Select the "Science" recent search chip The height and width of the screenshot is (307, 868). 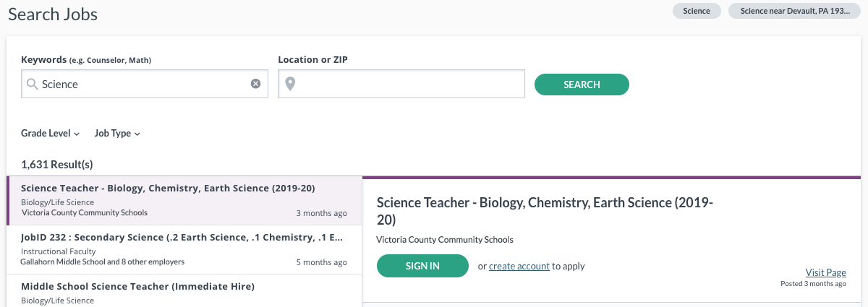(697, 11)
